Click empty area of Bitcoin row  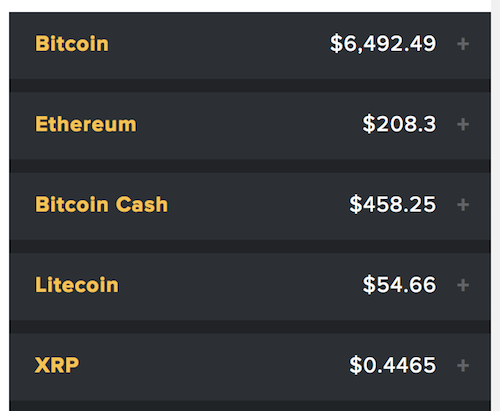(217, 45)
